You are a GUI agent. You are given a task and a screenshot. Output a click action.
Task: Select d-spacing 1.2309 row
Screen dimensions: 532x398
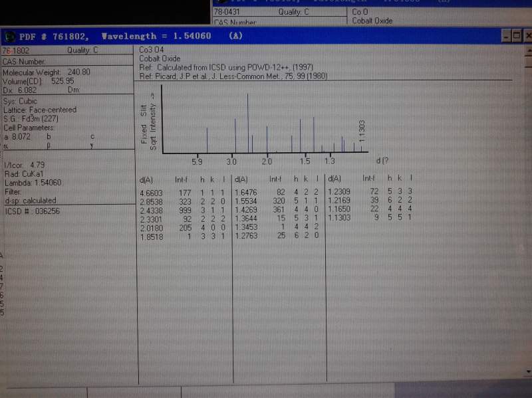tap(370, 191)
